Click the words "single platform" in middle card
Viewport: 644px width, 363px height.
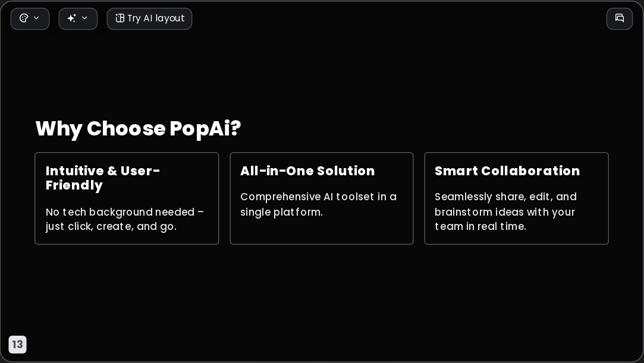pos(281,212)
